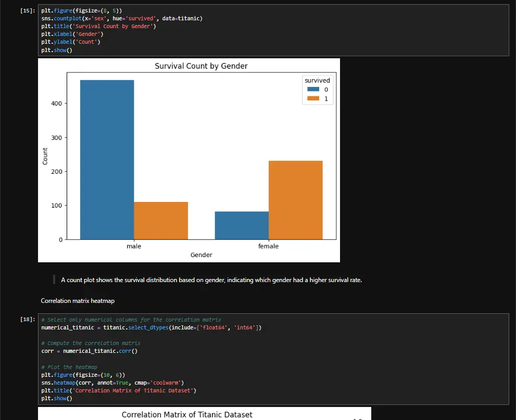The image size is (516, 420).
Task: Click the blue legend swatch for survived 0
Action: click(312, 90)
